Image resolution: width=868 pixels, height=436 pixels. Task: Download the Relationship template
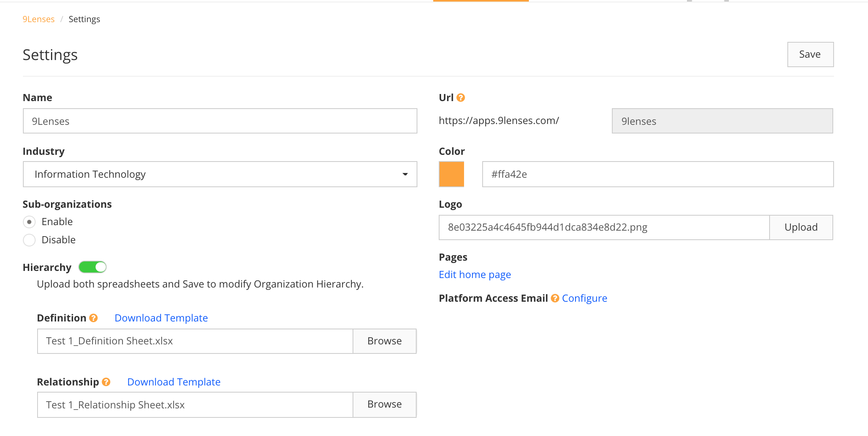[x=174, y=382]
